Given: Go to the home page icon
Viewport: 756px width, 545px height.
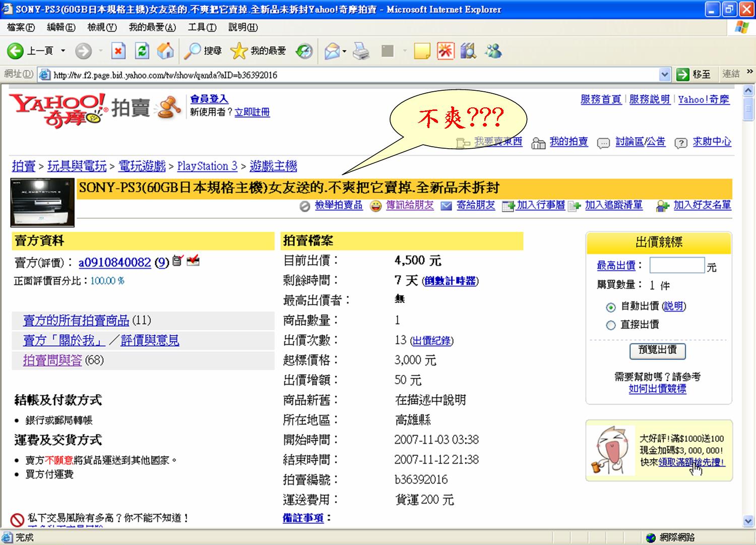Looking at the screenshot, I should [165, 50].
